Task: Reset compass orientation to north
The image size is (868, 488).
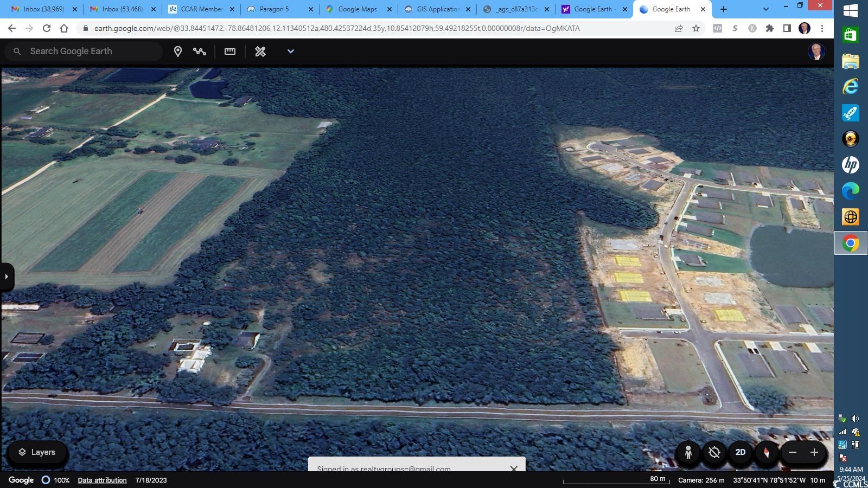Action: click(x=766, y=452)
